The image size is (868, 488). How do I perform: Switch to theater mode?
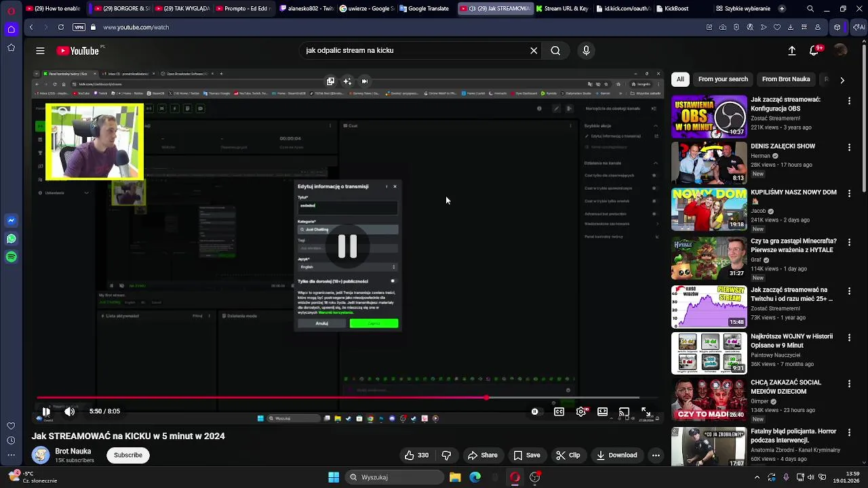[602, 411]
